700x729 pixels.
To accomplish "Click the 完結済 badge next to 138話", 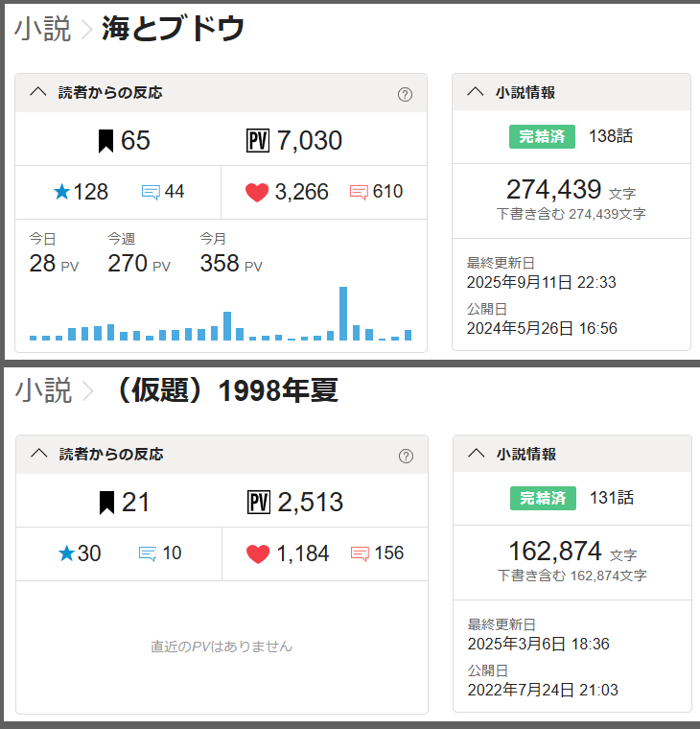I will [542, 137].
